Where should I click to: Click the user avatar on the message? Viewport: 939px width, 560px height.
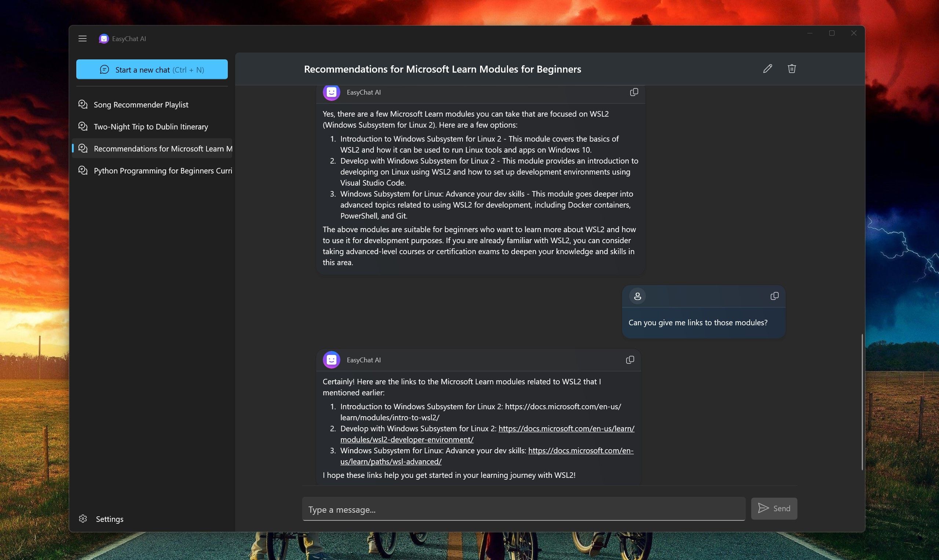(637, 296)
